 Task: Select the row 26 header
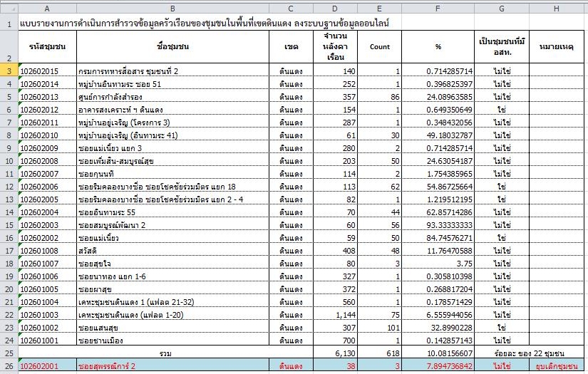point(9,366)
